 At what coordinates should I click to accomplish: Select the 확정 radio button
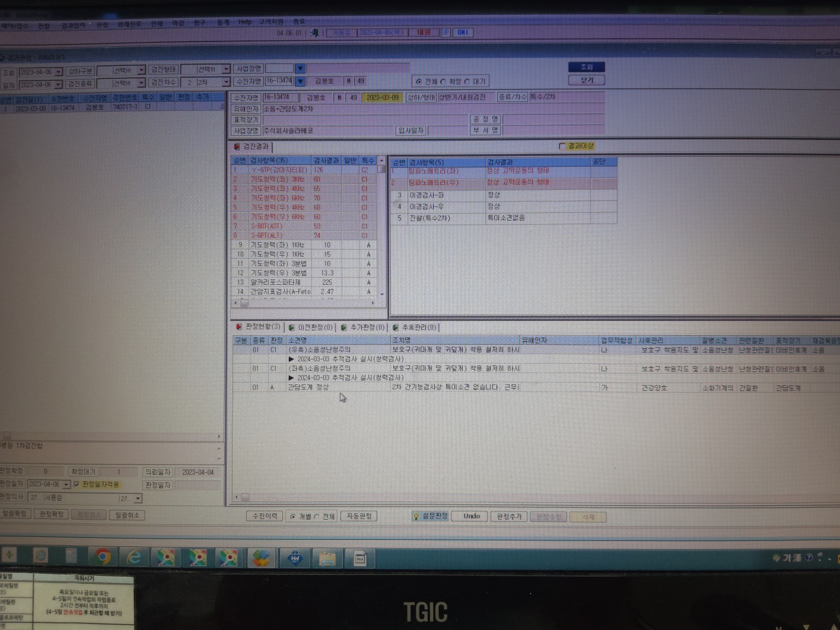(443, 81)
